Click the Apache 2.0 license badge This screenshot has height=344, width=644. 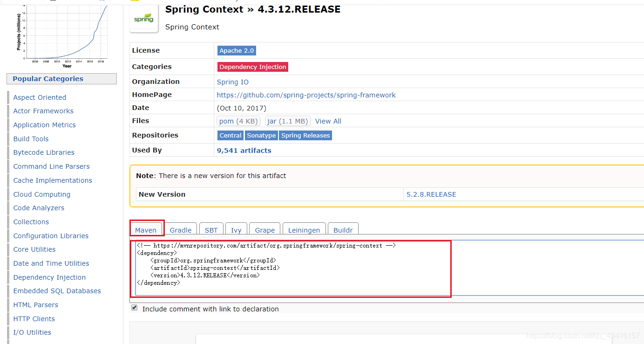237,50
